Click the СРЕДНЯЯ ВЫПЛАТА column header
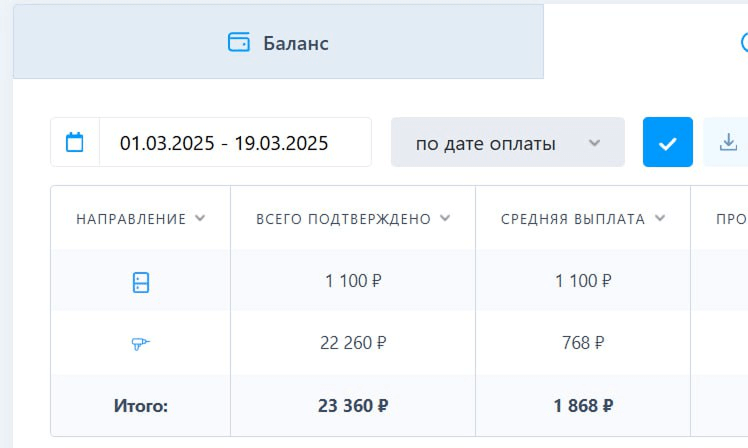The width and height of the screenshot is (748, 448). (573, 219)
